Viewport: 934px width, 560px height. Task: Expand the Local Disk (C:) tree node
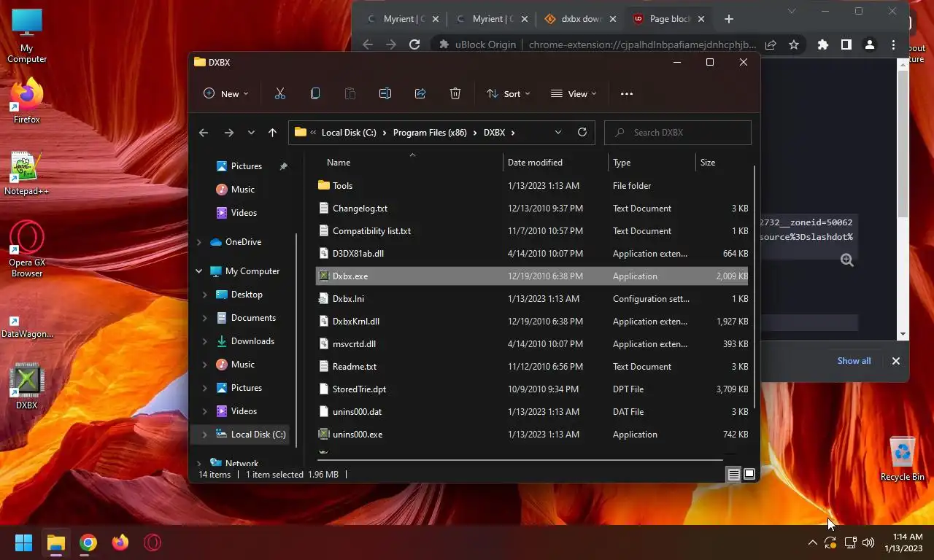coord(204,435)
